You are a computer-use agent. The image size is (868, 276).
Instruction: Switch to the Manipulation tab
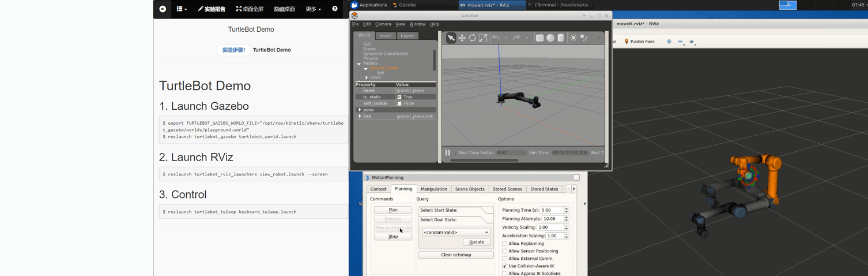click(433, 189)
